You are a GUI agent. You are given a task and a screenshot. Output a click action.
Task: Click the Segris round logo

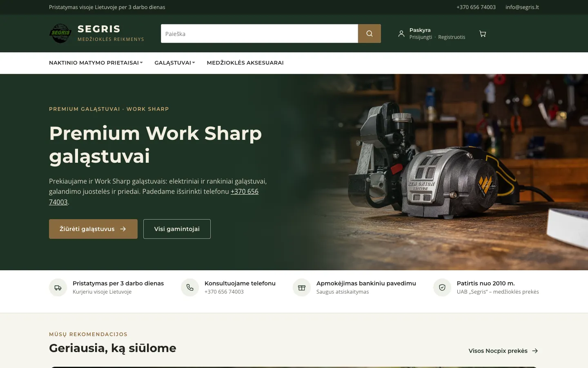60,34
